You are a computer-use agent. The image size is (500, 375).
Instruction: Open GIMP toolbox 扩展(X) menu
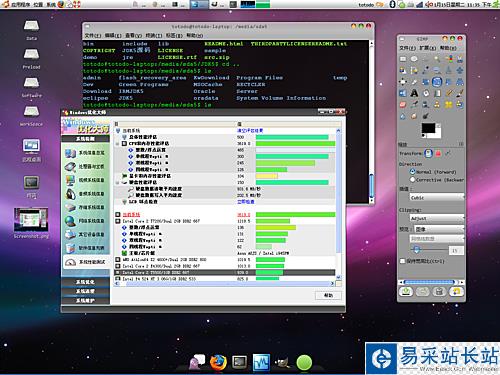[x=427, y=48]
